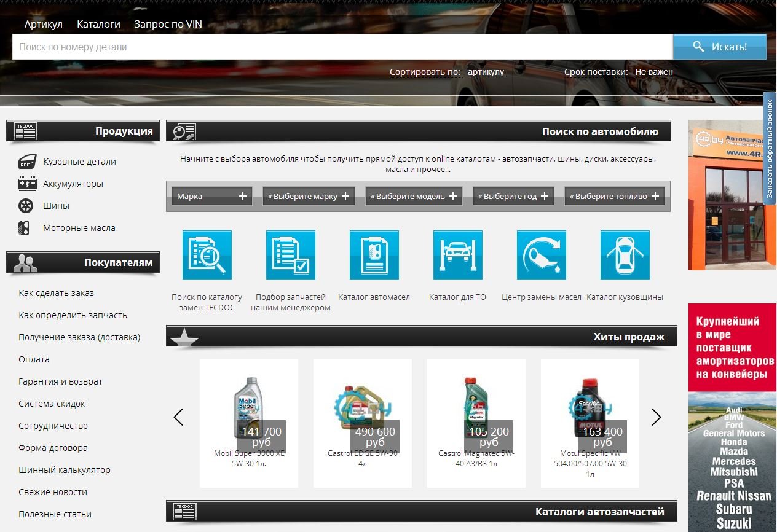Click the people icon in Покупателям header
Screen dimensions: 777x532
(25, 263)
